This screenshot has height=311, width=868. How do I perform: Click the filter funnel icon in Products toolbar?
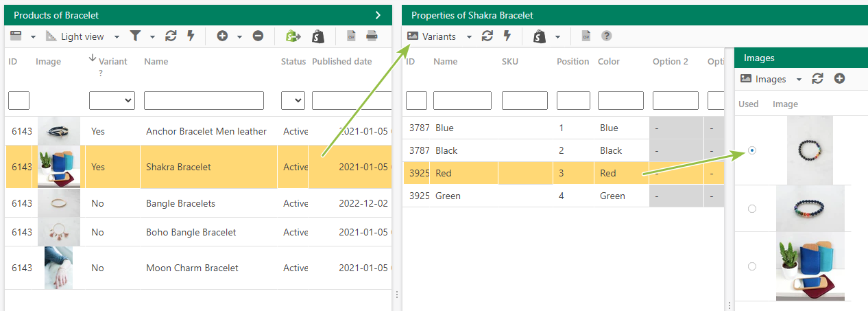[135, 36]
